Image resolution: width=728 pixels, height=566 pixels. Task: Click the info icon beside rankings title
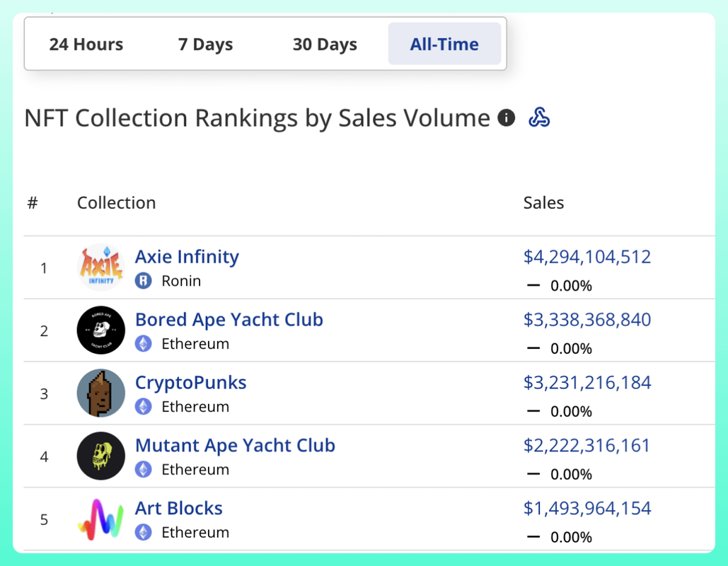[507, 118]
